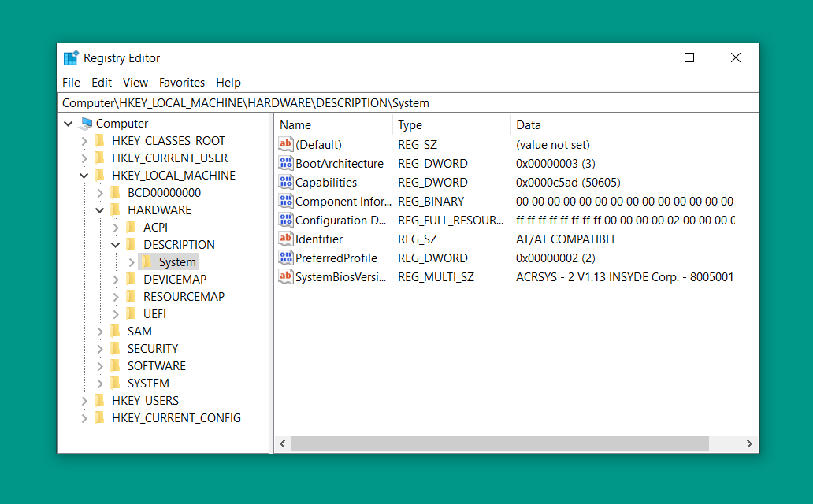The width and height of the screenshot is (813, 504).
Task: Click the ACPI folder icon
Action: 132,227
